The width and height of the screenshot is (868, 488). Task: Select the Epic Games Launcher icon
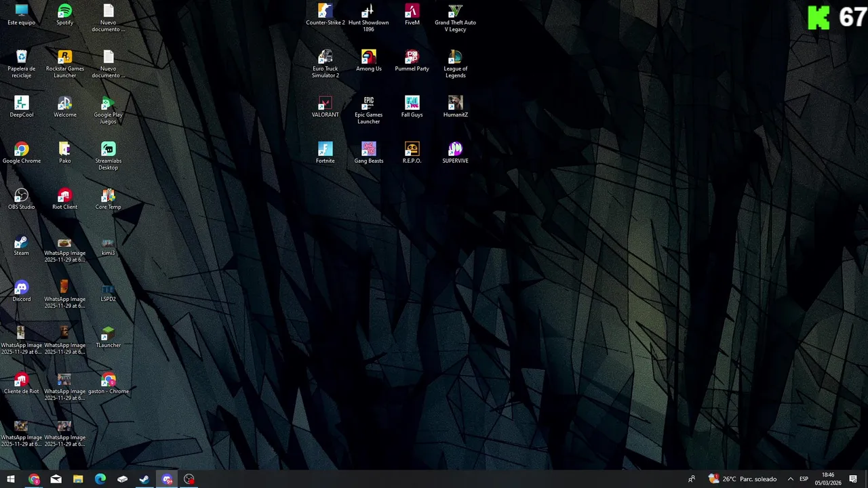click(x=369, y=110)
